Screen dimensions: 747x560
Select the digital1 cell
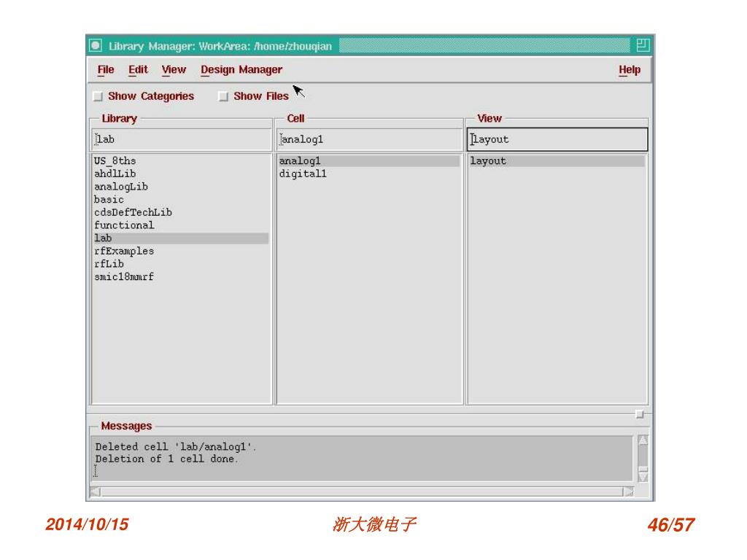point(303,174)
